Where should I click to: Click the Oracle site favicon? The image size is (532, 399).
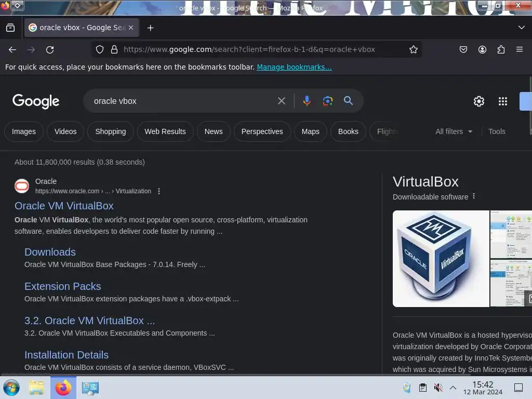pyautogui.click(x=22, y=186)
